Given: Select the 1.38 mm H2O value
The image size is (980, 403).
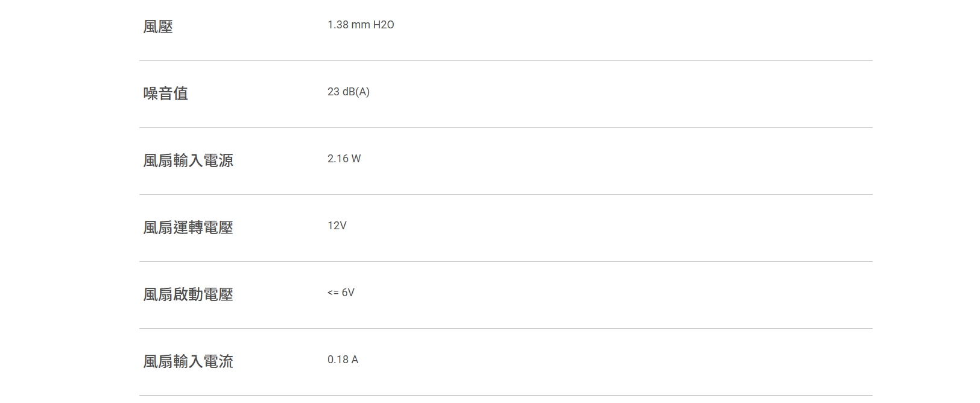Looking at the screenshot, I should coord(360,25).
